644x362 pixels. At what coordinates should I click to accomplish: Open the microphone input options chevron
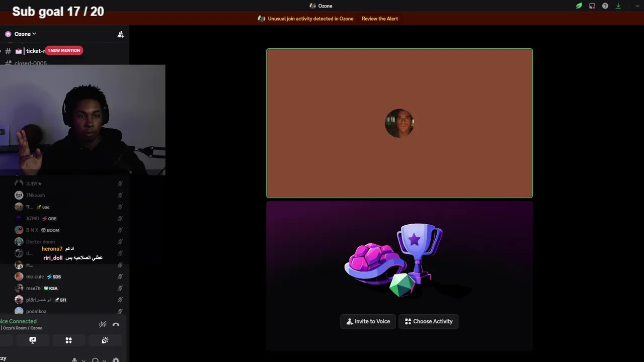[x=84, y=360]
